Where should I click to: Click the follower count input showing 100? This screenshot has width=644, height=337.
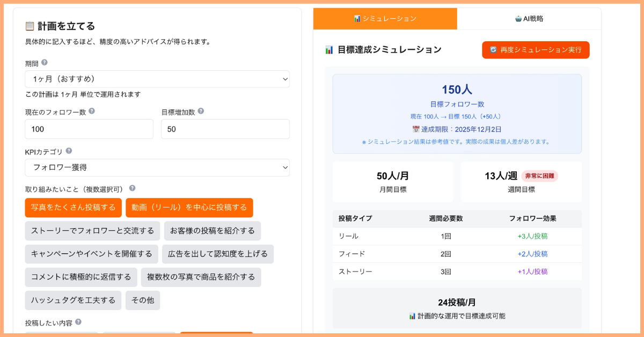(89, 129)
